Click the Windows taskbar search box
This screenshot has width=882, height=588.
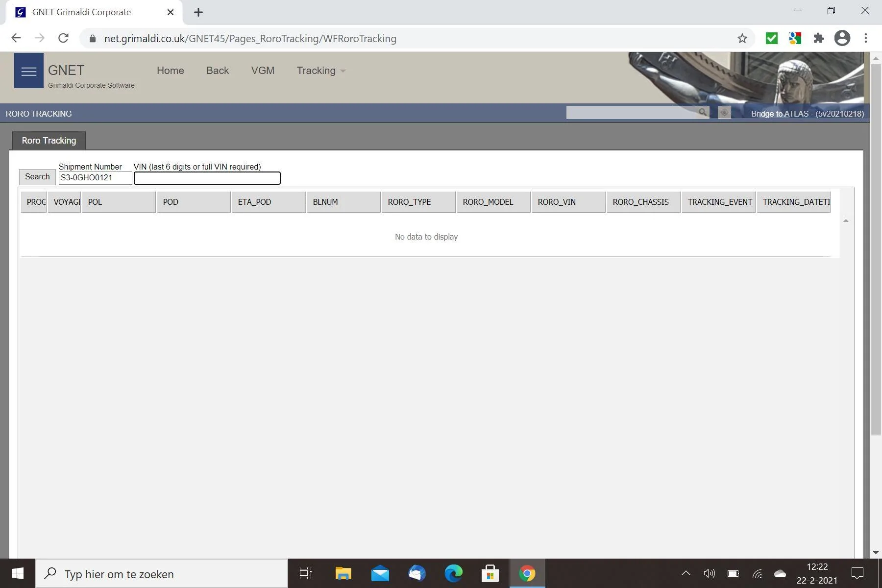162,574
